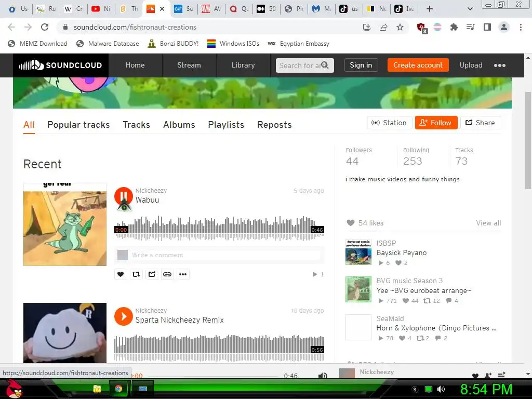532x399 pixels.
Task: Open the Chrome profile avatar
Action: pyautogui.click(x=504, y=27)
